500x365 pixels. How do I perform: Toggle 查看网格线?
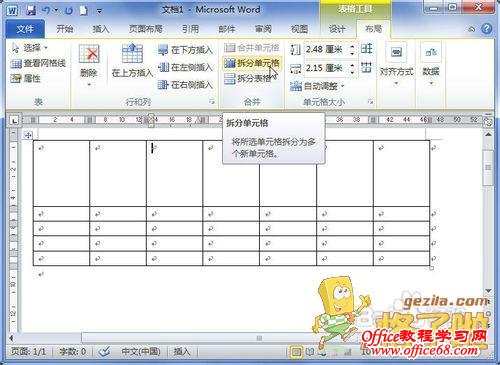38,63
